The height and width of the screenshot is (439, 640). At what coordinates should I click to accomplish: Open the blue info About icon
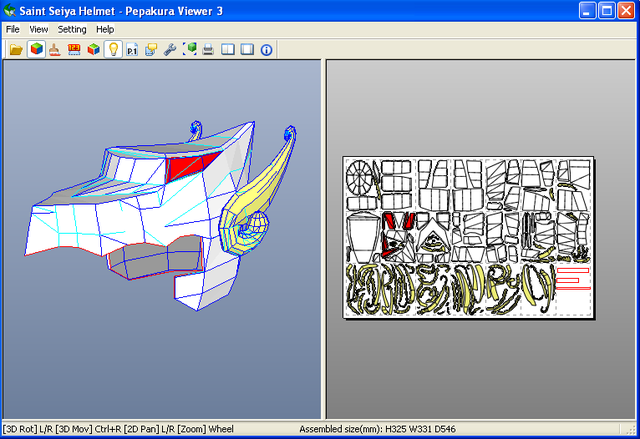(x=267, y=49)
